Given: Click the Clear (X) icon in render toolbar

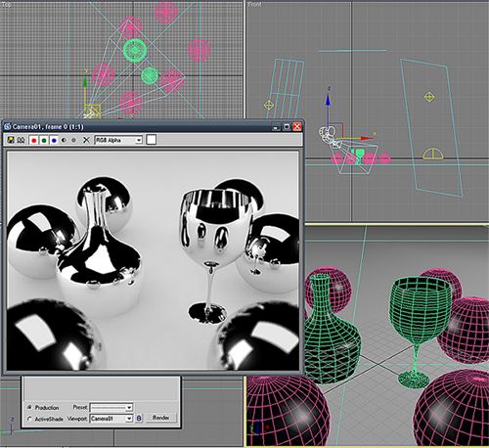Looking at the screenshot, I should (x=86, y=140).
